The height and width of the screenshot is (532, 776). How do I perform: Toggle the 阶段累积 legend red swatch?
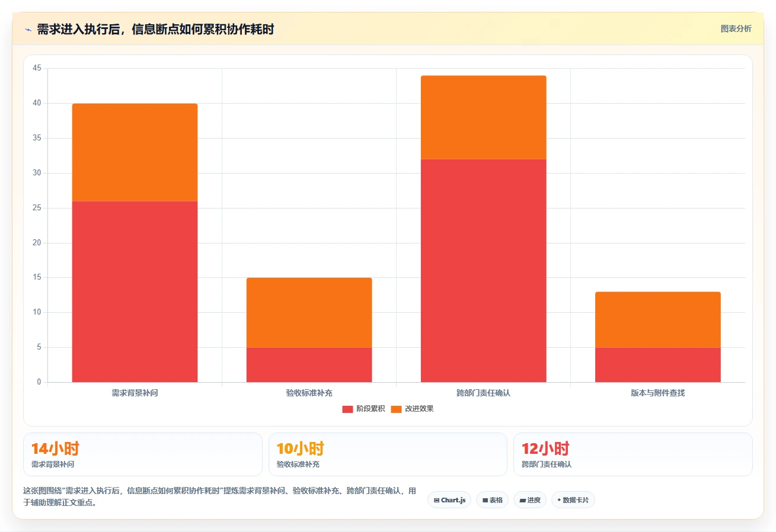coord(347,409)
